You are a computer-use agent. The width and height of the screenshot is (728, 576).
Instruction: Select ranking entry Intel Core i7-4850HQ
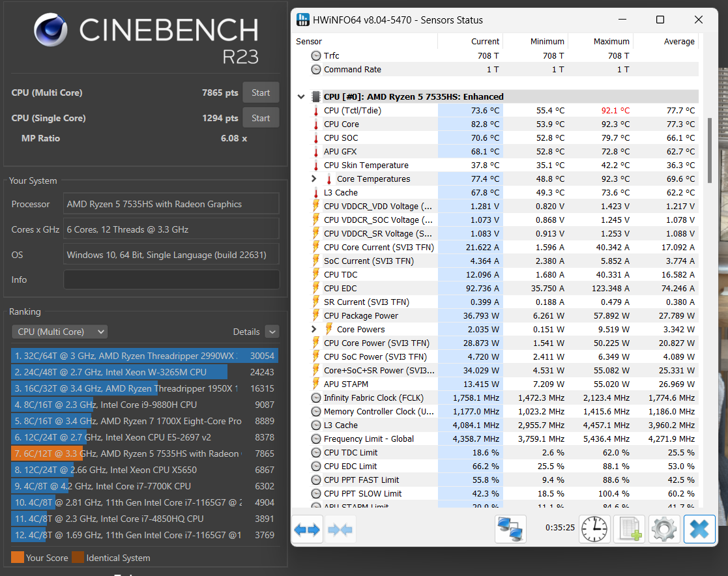coord(145,519)
